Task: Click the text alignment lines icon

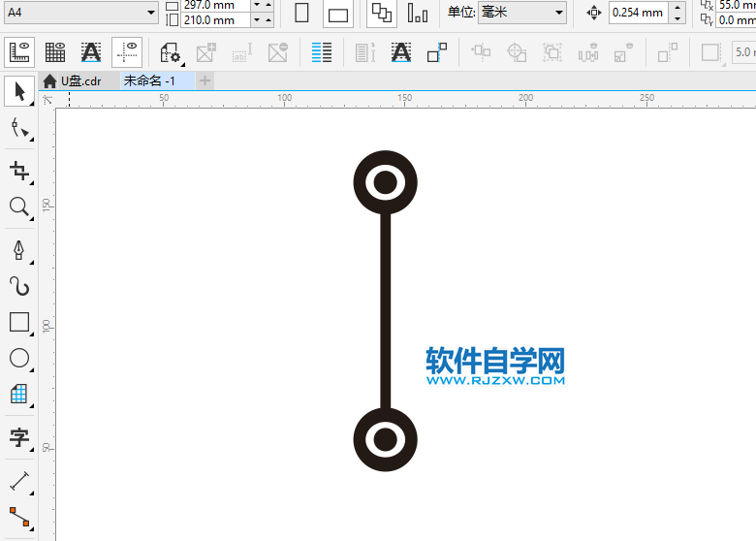Action: tap(322, 52)
